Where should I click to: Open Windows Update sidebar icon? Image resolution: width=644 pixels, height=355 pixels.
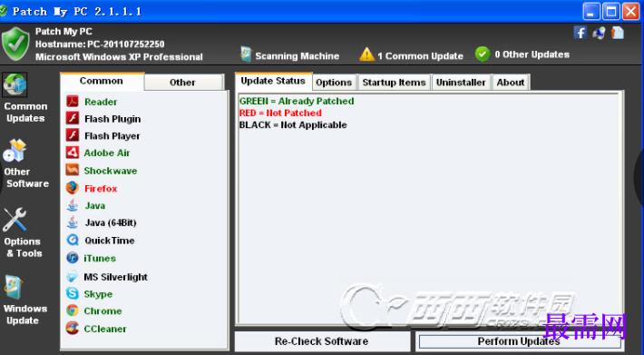pos(14,287)
